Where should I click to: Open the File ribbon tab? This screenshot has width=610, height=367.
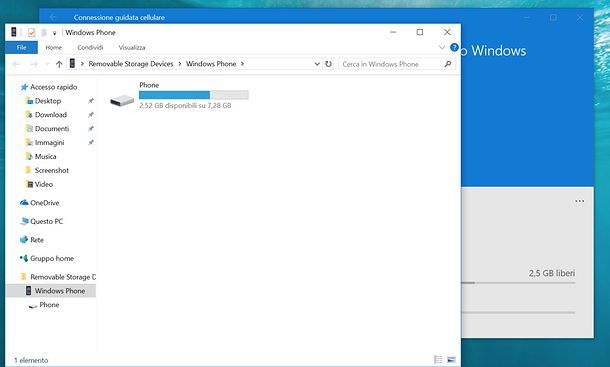21,47
